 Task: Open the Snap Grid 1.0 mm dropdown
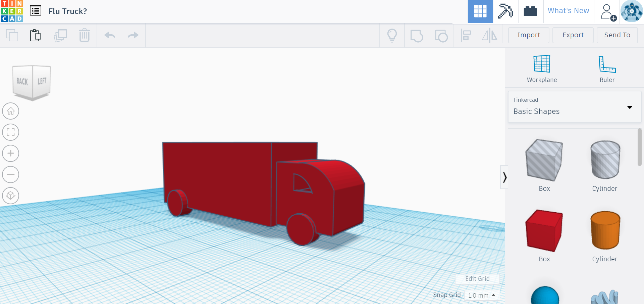pos(482,295)
